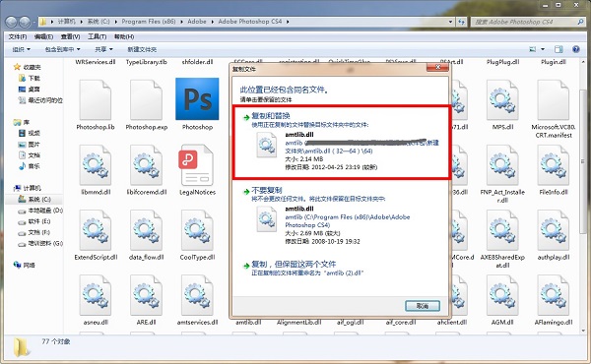Select the MPS.dll file icon
The image size is (591, 364).
coord(502,99)
